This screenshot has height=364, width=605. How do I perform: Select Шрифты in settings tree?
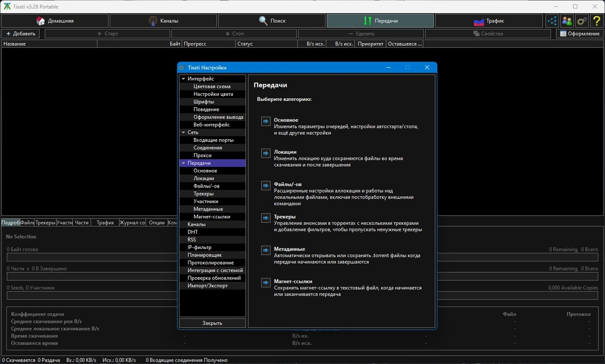[212, 102]
